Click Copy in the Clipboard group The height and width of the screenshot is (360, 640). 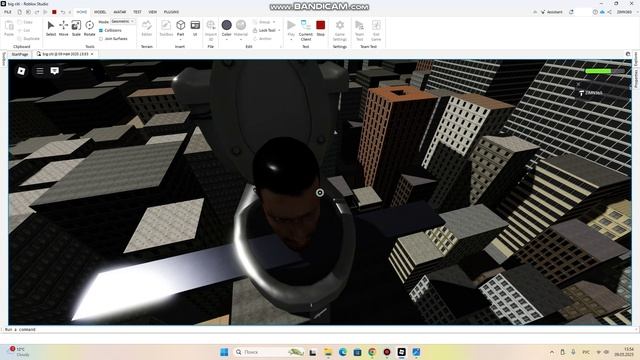(25, 22)
